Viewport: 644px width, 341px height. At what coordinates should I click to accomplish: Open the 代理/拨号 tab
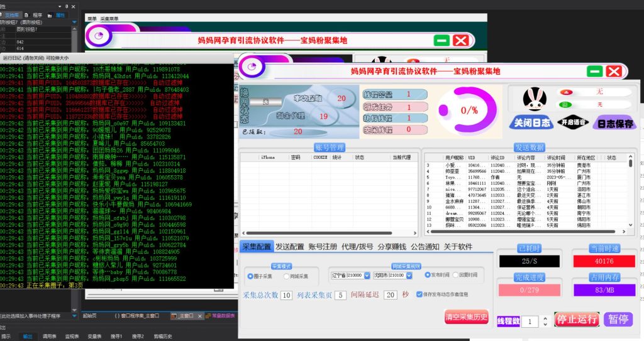(x=357, y=247)
